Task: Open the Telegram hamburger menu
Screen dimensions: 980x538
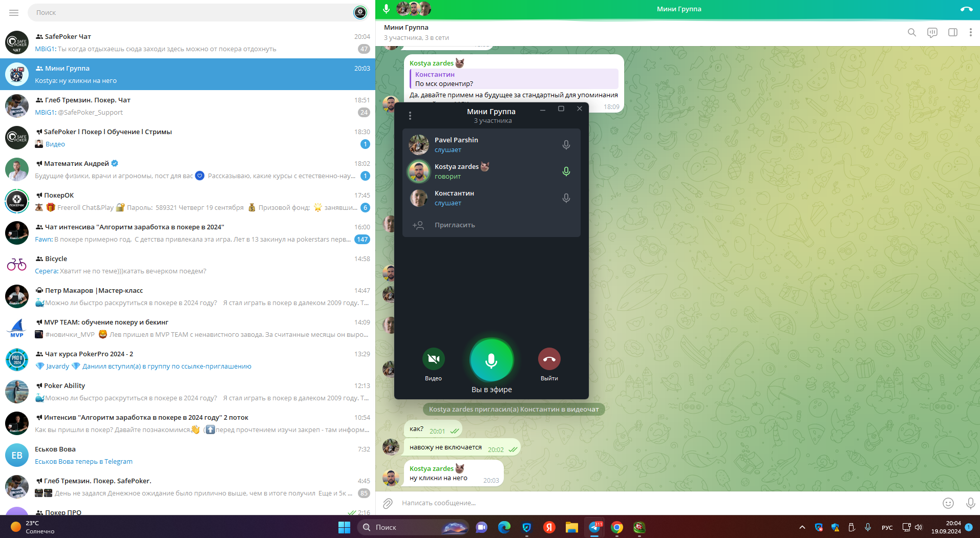Action: coord(14,12)
